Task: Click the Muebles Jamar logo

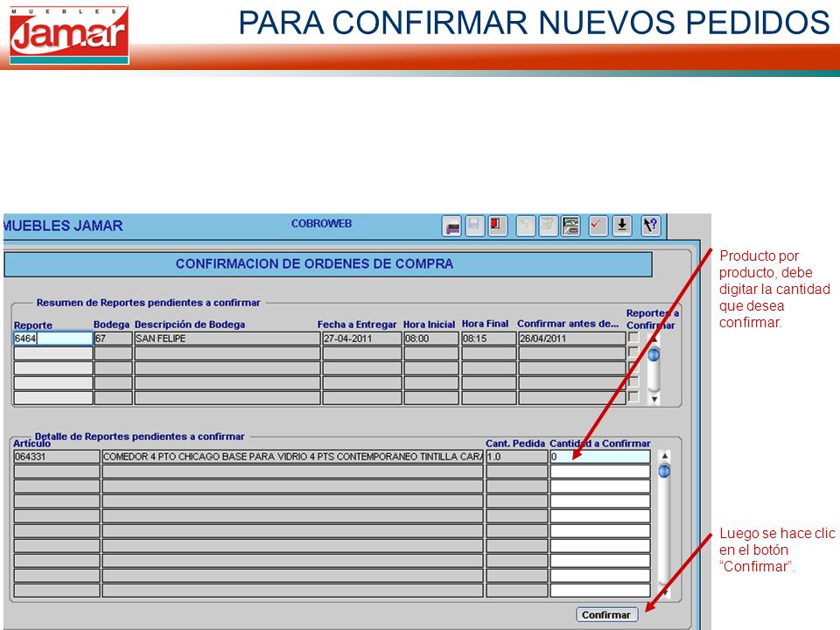Action: 69,35
